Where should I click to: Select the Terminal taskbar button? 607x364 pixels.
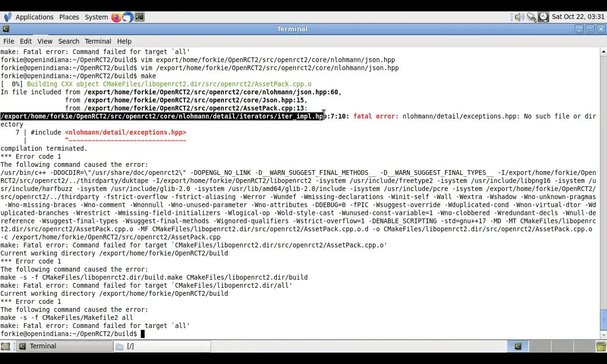click(x=65, y=346)
